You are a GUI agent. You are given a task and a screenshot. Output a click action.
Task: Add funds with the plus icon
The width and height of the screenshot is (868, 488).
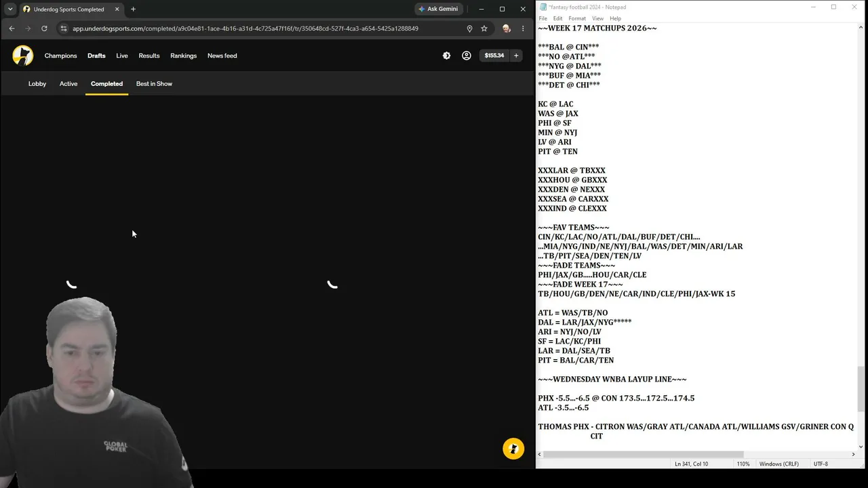pos(516,56)
